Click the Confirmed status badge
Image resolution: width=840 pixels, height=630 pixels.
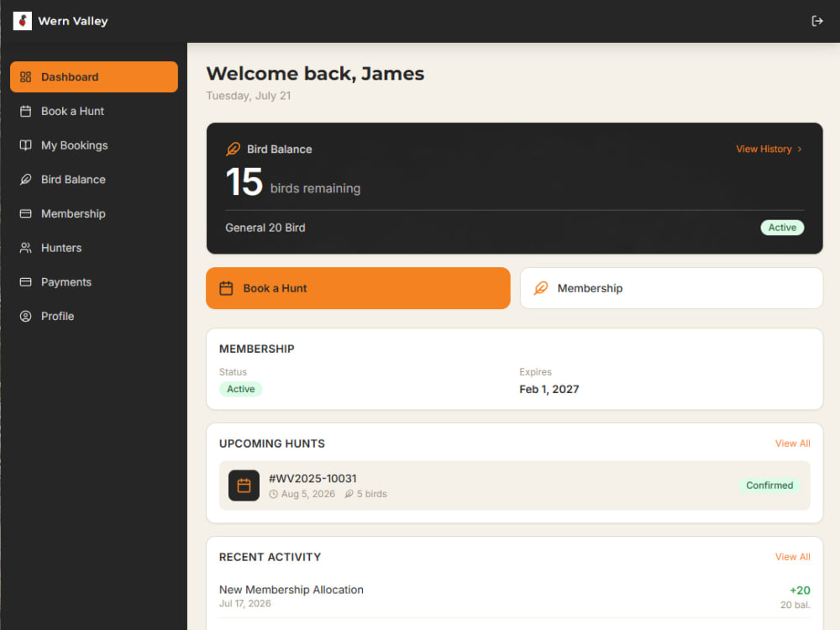tap(769, 486)
